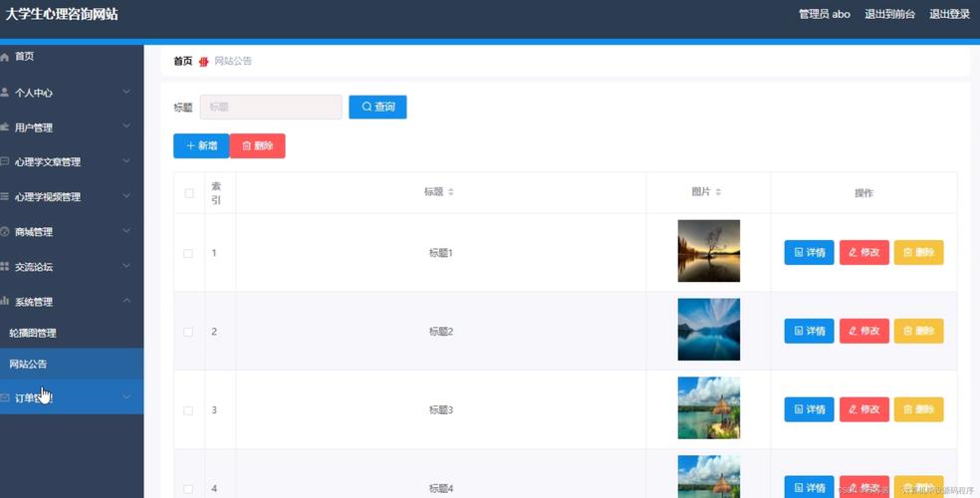Sort the 标题 column using its sort arrows

(x=450, y=192)
